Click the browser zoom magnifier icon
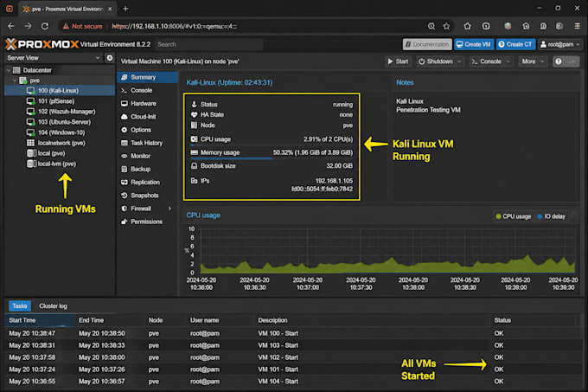Image resolution: width=588 pixels, height=392 pixels. [x=431, y=26]
